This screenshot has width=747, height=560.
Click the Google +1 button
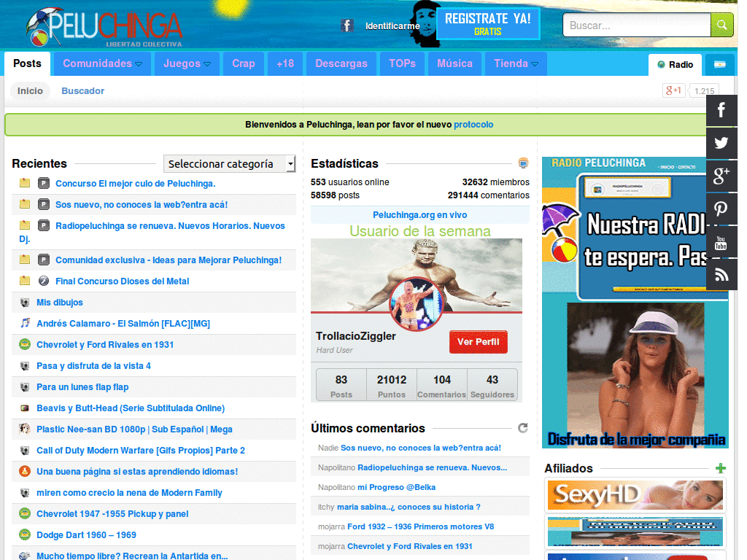coord(673,90)
